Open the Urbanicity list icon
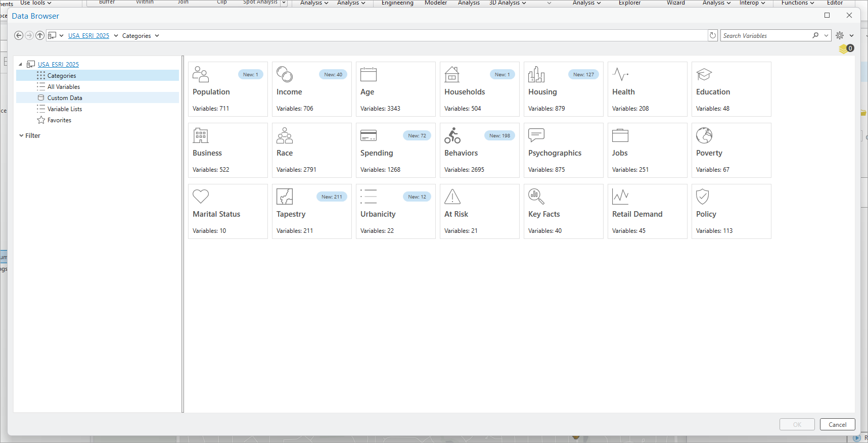Image resolution: width=868 pixels, height=443 pixels. (x=369, y=196)
